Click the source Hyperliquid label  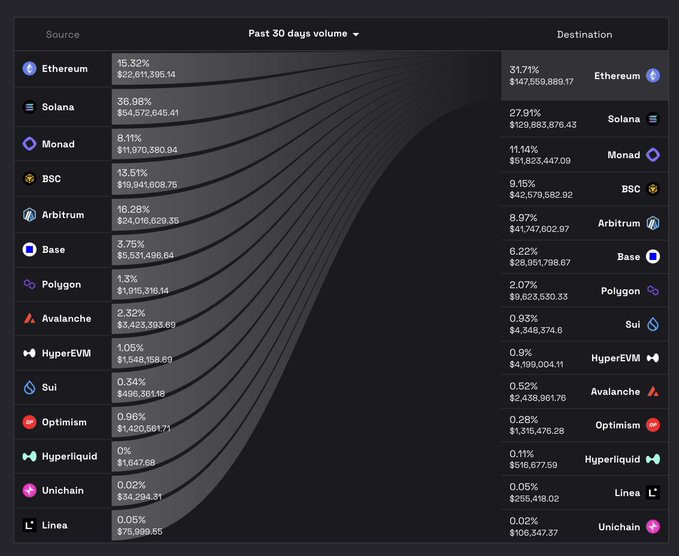tap(69, 456)
